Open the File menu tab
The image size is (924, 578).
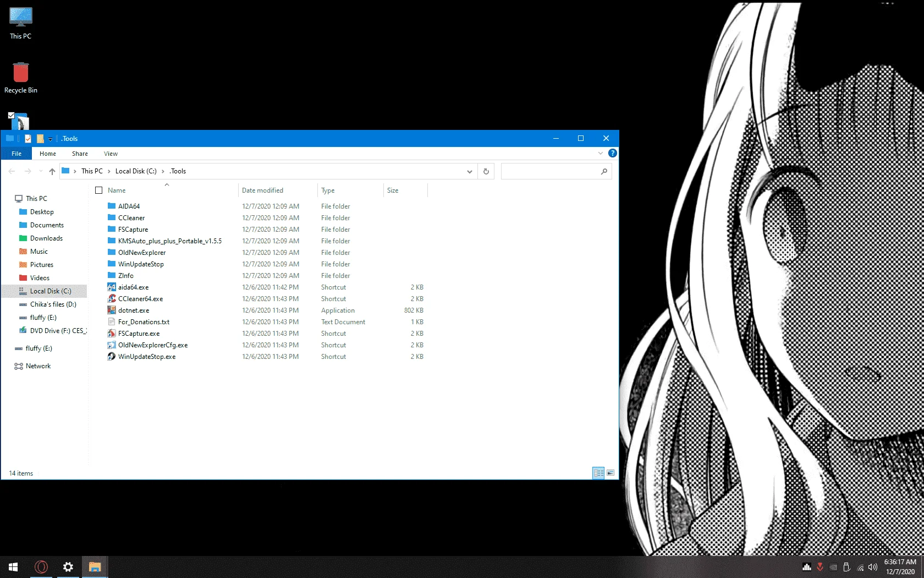pyautogui.click(x=16, y=154)
